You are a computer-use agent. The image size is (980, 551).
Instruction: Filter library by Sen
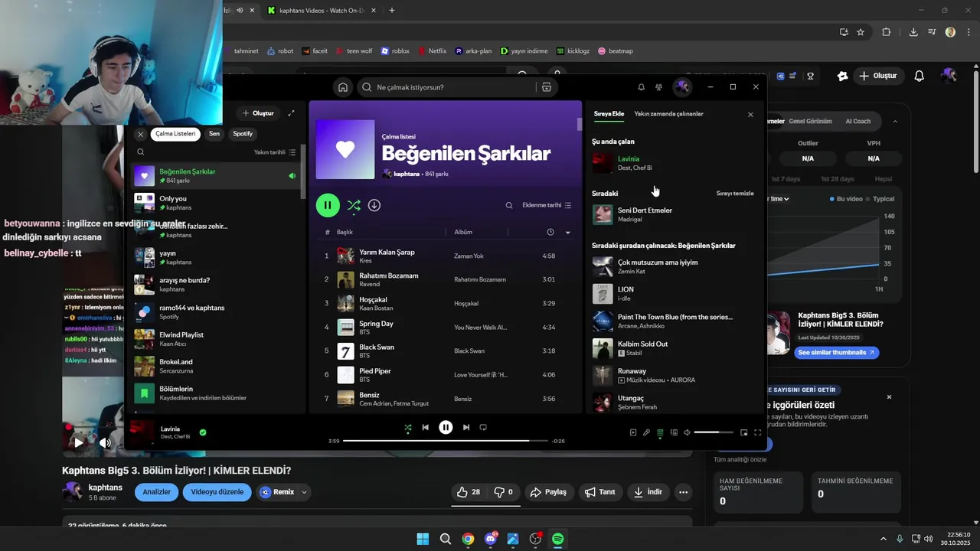[x=214, y=134]
